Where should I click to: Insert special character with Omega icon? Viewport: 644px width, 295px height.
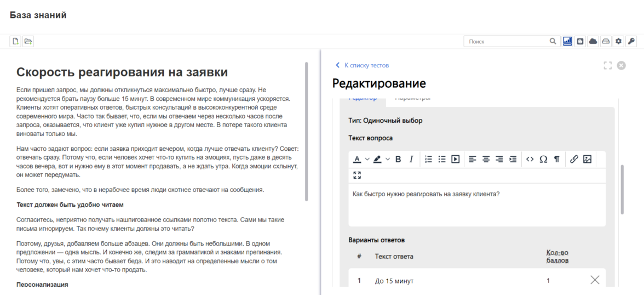(543, 159)
